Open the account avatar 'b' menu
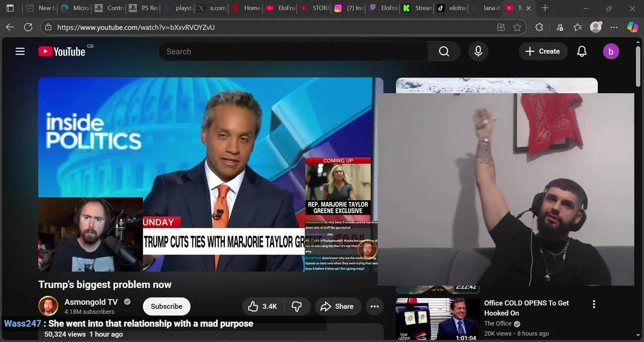 pyautogui.click(x=611, y=51)
